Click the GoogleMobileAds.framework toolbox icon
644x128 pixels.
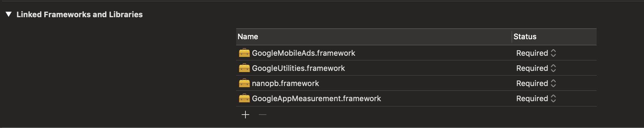tap(244, 53)
